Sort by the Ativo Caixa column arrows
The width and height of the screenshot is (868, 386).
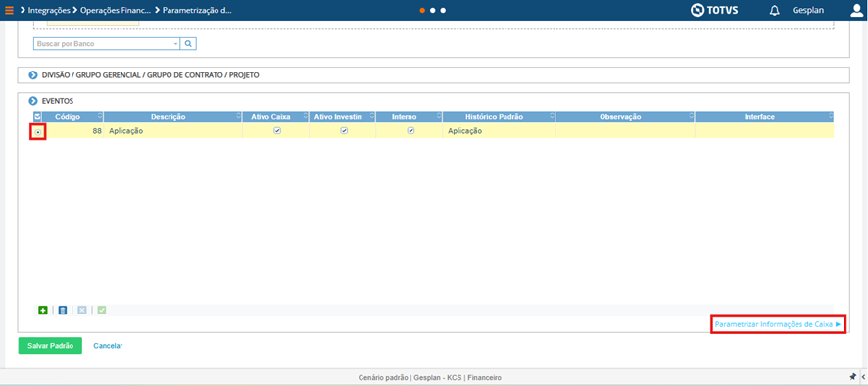click(x=305, y=117)
